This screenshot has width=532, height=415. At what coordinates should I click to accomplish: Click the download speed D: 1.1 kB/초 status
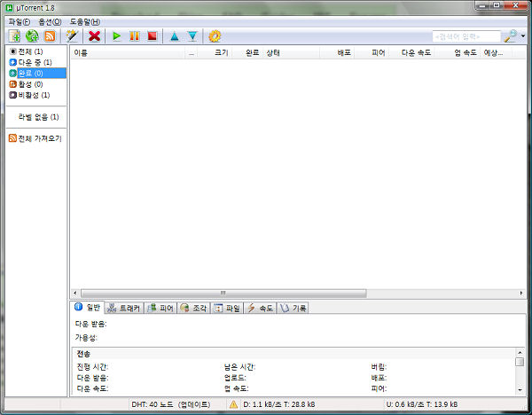pos(279,404)
